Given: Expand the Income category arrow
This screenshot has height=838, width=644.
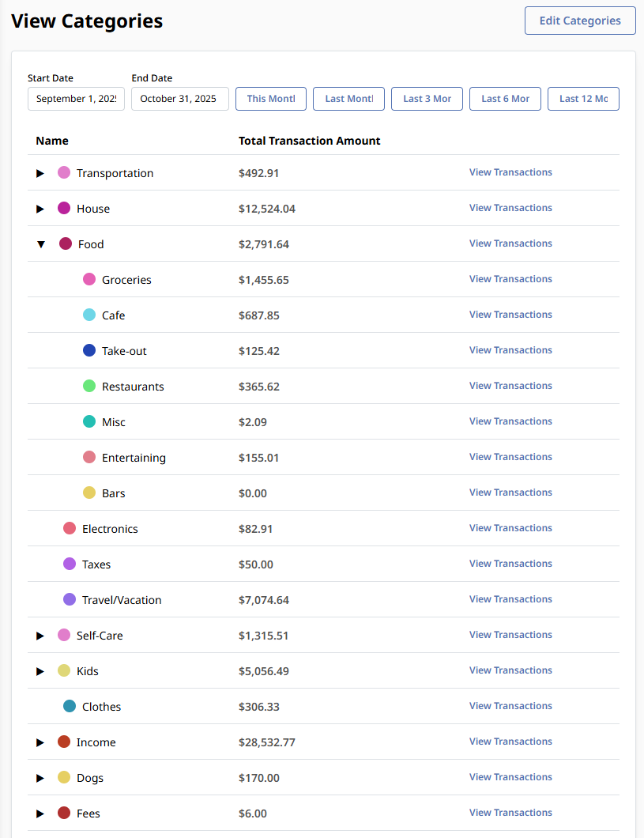Looking at the screenshot, I should pyautogui.click(x=40, y=743).
